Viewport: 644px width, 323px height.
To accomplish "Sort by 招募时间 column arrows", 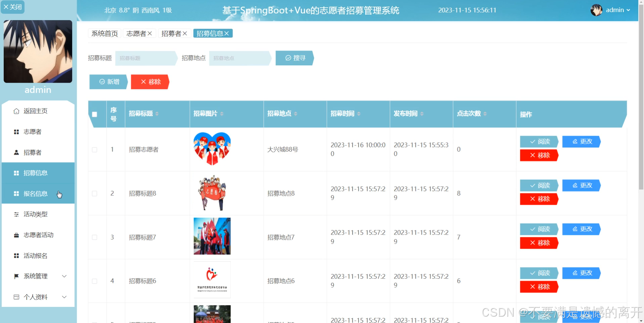I will [x=359, y=114].
